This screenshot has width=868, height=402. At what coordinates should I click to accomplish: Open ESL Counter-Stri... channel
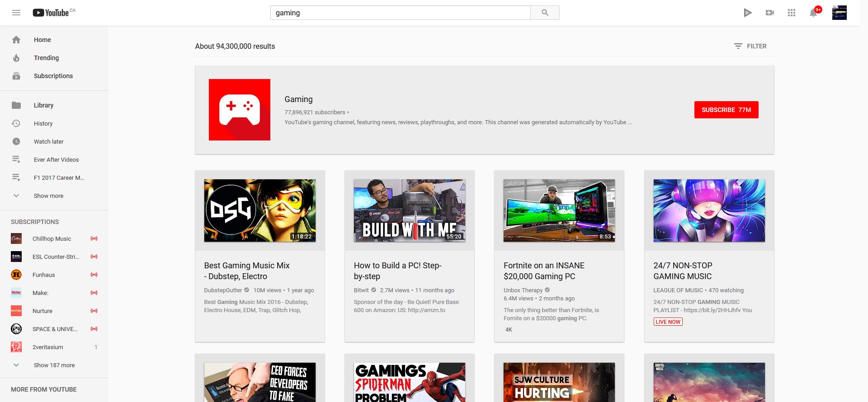54,257
